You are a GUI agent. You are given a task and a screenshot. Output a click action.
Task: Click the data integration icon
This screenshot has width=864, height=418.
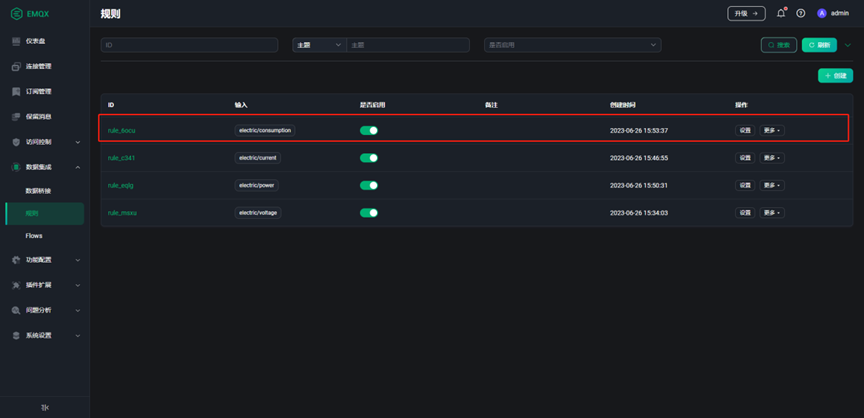16,167
